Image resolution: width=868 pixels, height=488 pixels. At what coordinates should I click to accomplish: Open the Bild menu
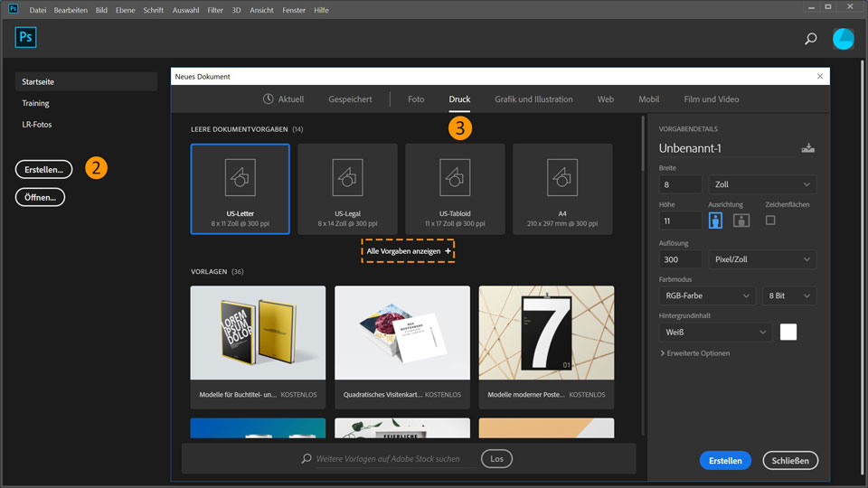pos(101,10)
